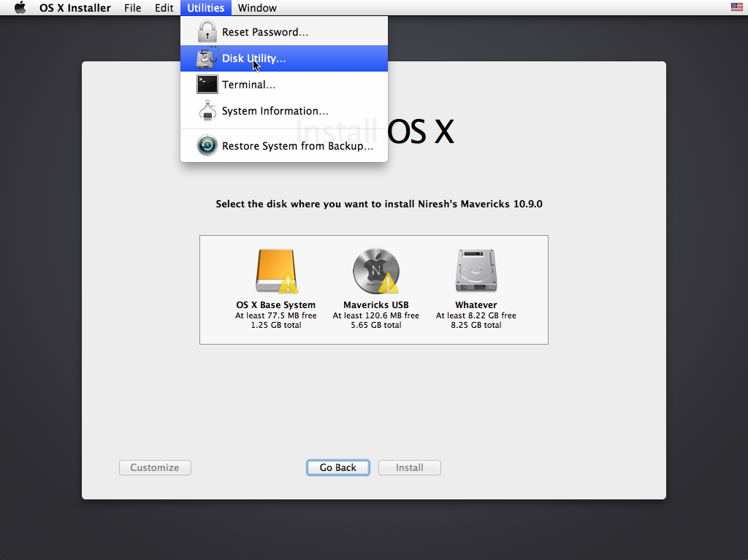Image resolution: width=748 pixels, height=560 pixels.
Task: Click the black Terminal icon
Action: pyautogui.click(x=207, y=85)
